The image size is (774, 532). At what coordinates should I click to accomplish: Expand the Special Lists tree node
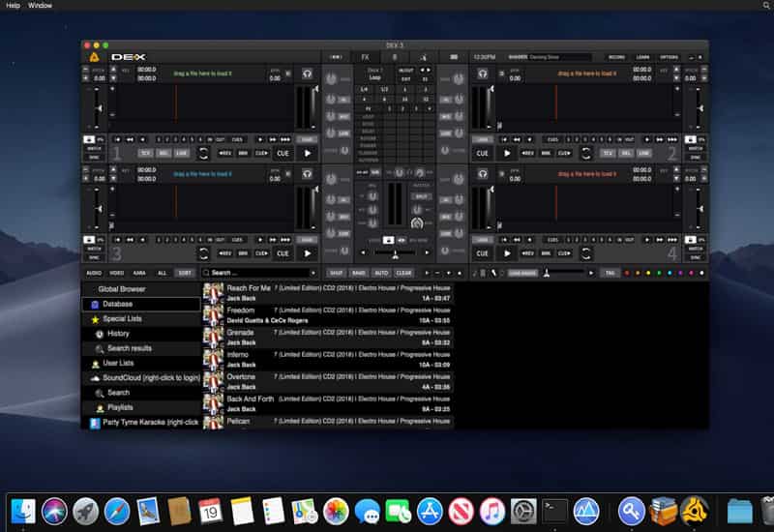95,318
